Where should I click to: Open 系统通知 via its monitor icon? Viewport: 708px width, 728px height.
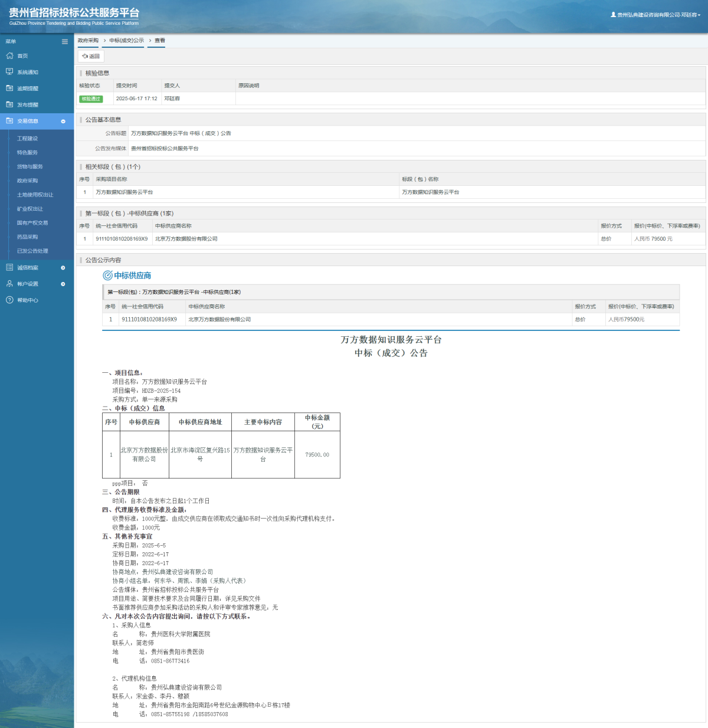click(x=9, y=72)
